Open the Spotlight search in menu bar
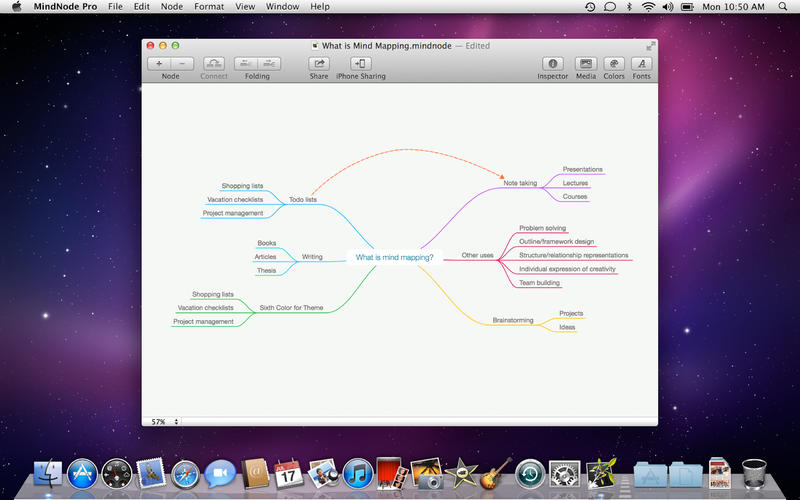This screenshot has height=500, width=800. [783, 7]
